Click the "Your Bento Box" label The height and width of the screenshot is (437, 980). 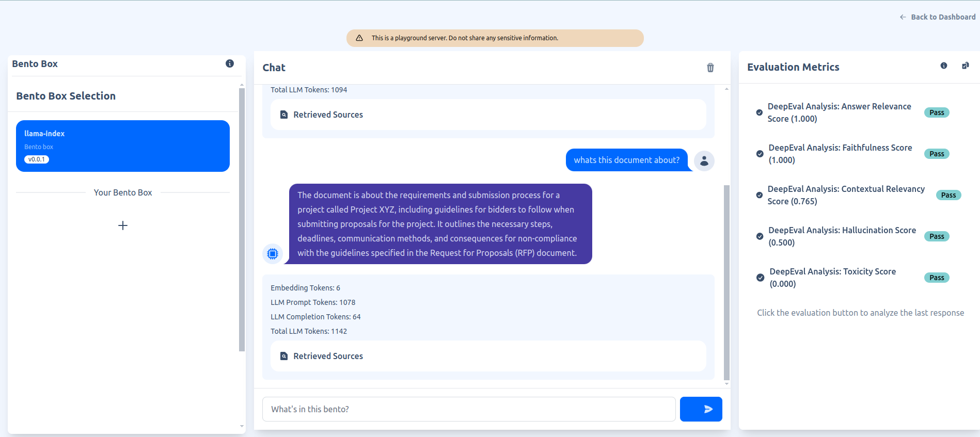click(123, 192)
